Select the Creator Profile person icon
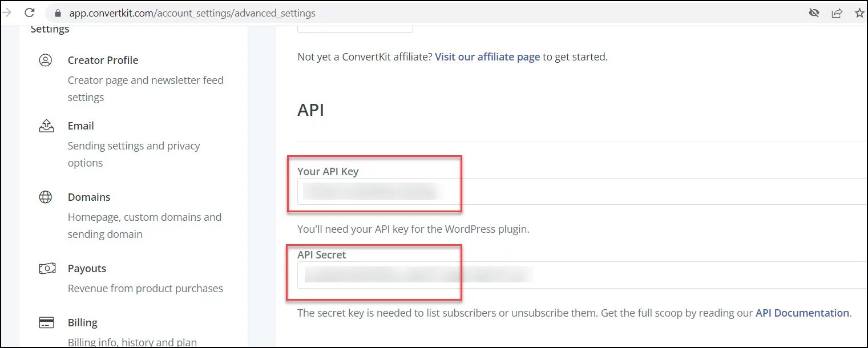The height and width of the screenshot is (348, 868). click(x=46, y=60)
